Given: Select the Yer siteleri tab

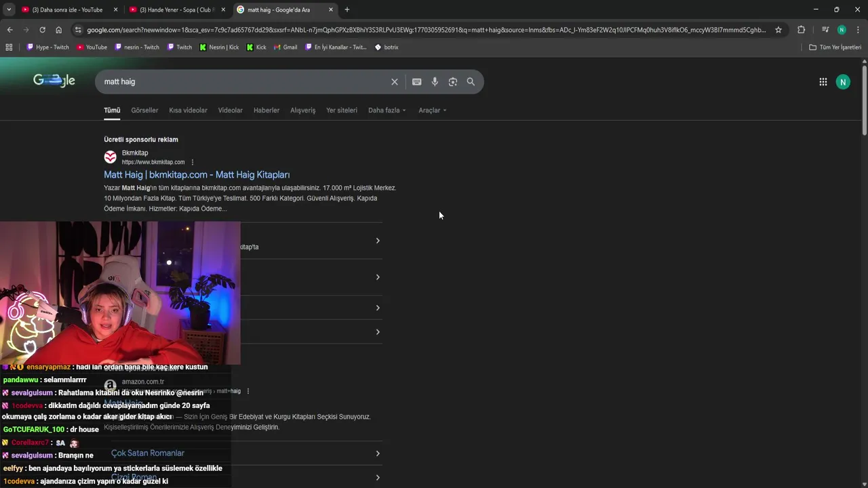Looking at the screenshot, I should coord(342,110).
